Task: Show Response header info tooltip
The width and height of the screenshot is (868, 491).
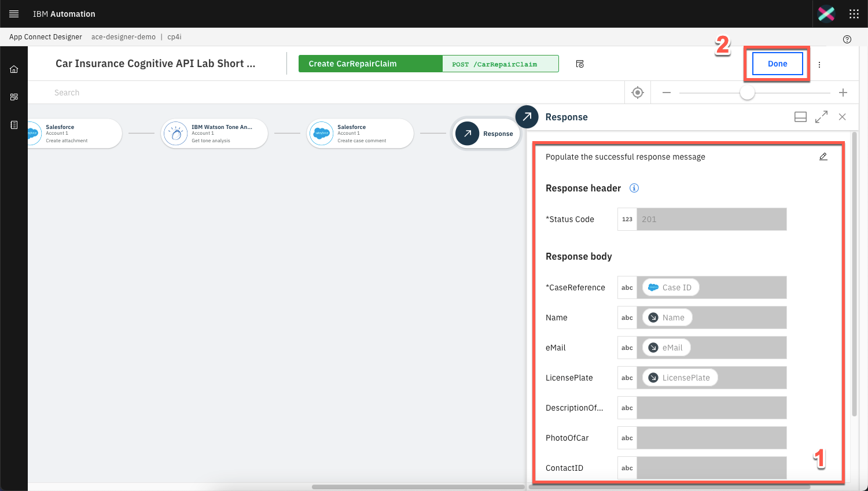Action: [x=634, y=188]
